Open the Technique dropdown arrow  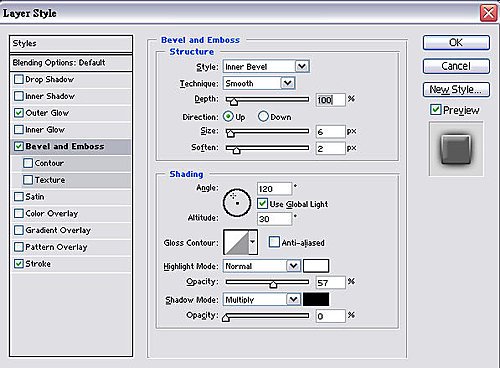[x=287, y=83]
